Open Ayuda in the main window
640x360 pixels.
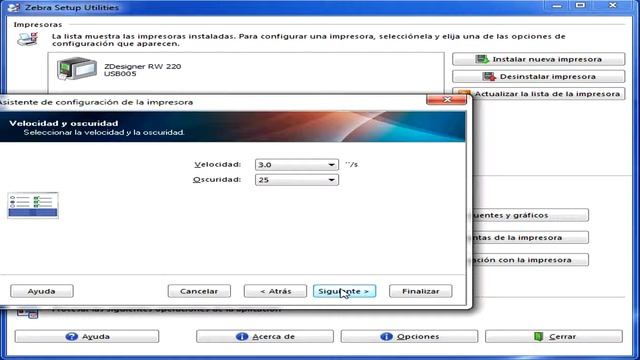(87, 336)
